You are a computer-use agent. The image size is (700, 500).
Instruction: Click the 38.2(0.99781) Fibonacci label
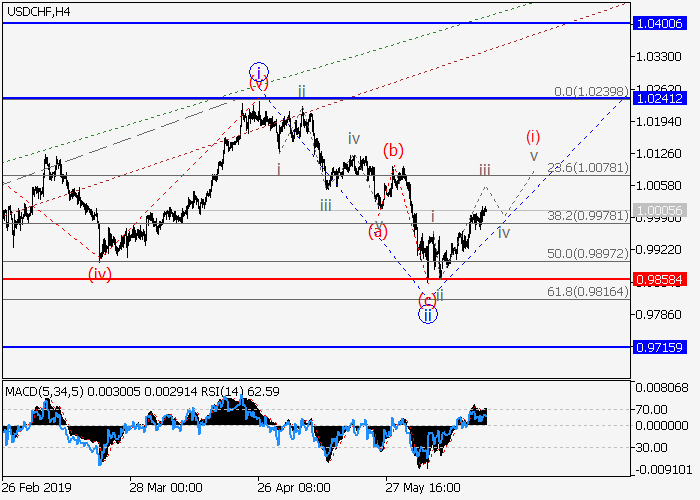(x=590, y=215)
